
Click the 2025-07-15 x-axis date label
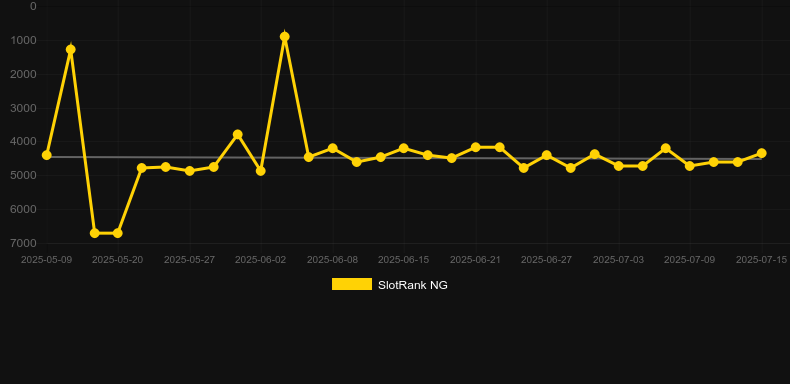pyautogui.click(x=761, y=260)
